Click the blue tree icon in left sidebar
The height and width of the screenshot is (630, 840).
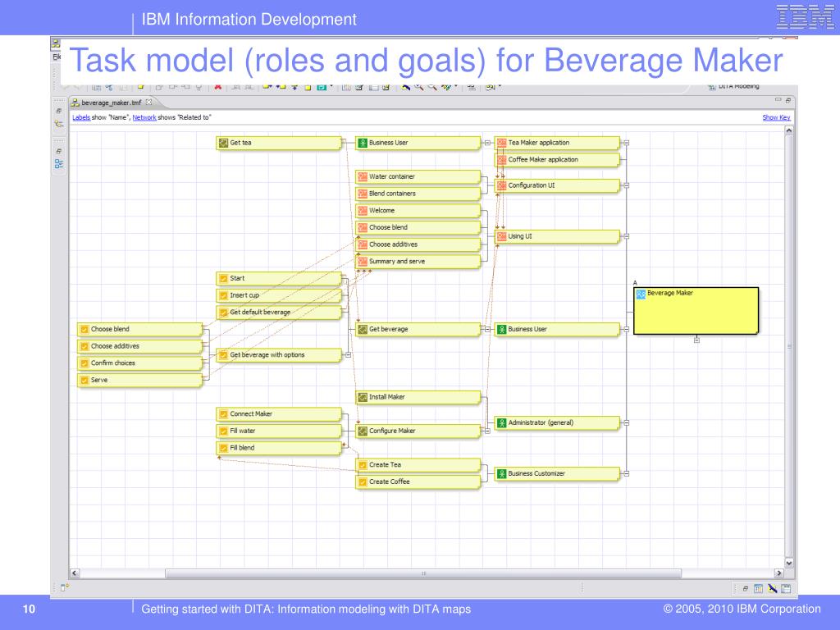pos(59,164)
